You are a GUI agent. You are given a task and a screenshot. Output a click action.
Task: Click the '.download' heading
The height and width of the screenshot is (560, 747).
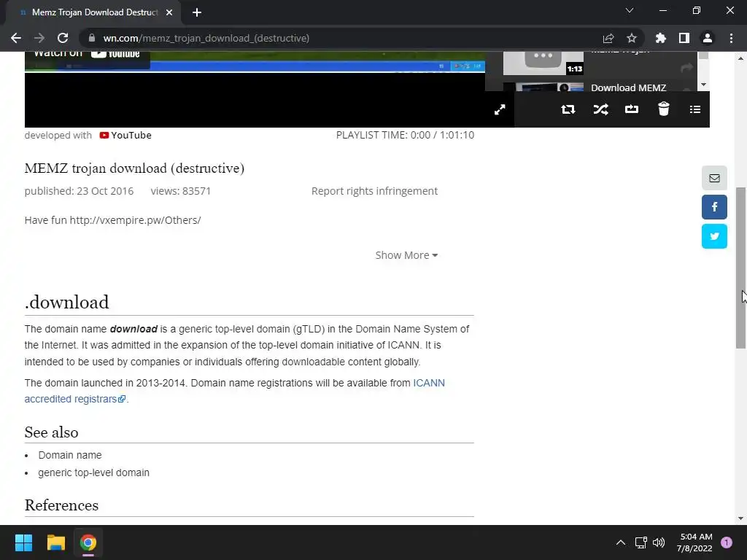coord(66,302)
